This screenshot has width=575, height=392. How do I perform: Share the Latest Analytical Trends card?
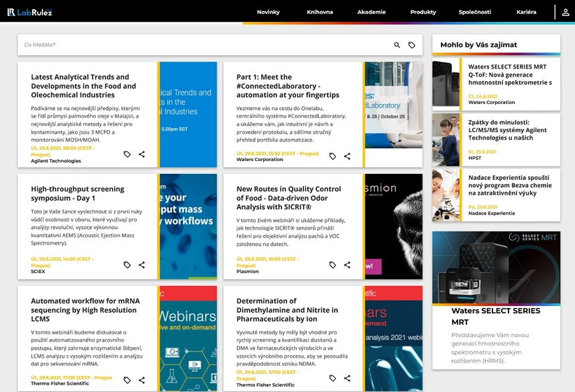tap(142, 154)
